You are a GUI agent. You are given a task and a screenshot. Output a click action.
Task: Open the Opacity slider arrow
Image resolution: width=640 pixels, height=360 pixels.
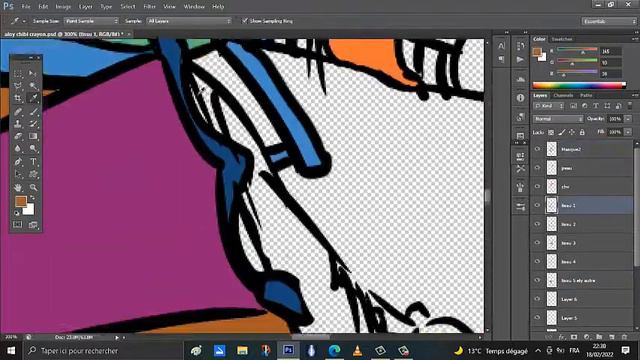click(628, 119)
